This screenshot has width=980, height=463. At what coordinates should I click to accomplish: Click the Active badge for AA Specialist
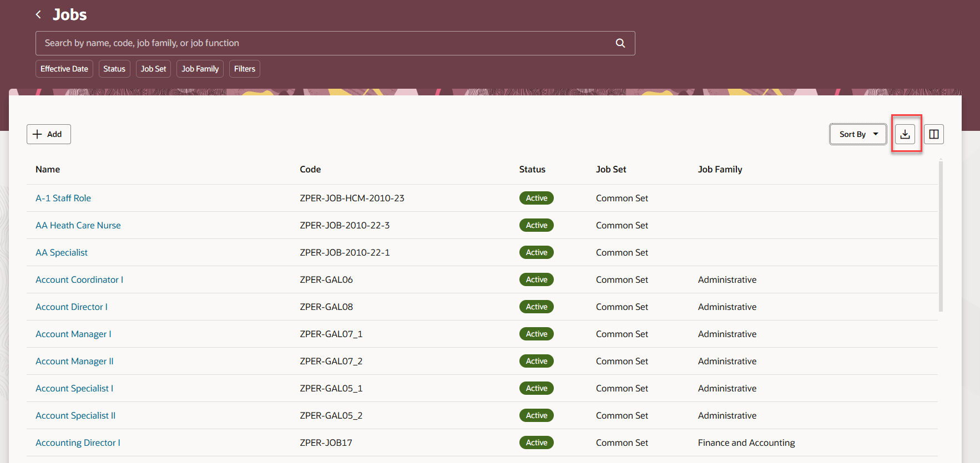tap(537, 252)
